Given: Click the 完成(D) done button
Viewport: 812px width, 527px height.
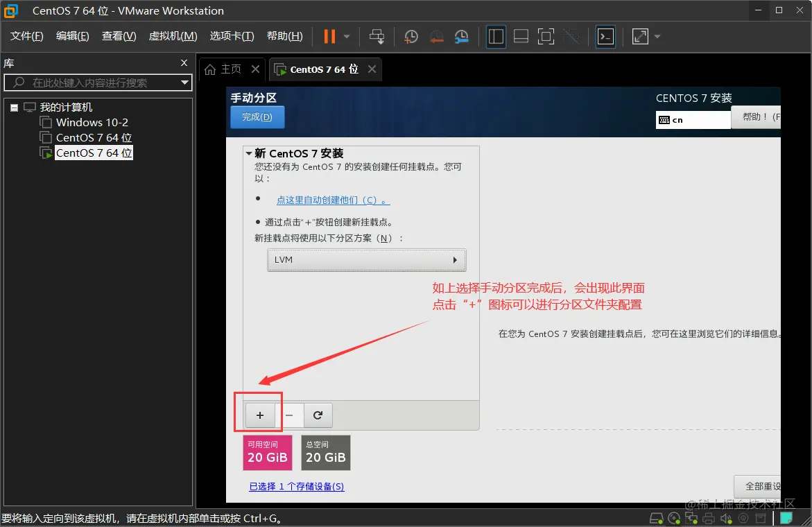Looking at the screenshot, I should click(x=257, y=117).
